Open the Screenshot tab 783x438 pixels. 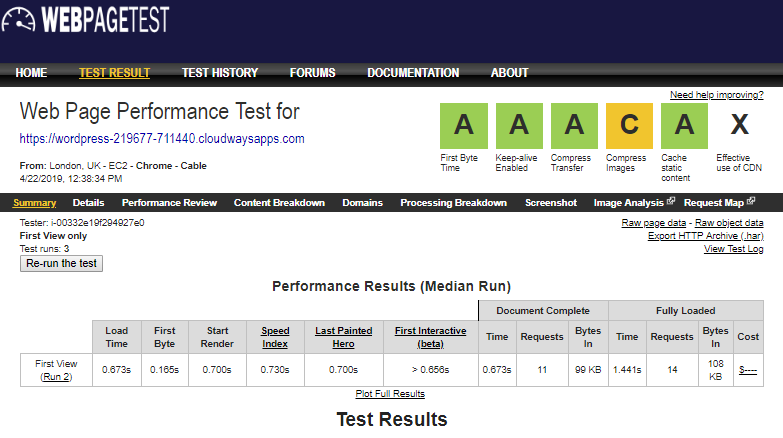click(x=551, y=203)
